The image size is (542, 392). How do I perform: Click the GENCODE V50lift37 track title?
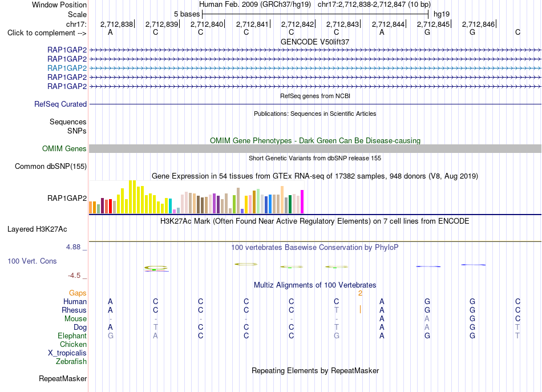(x=315, y=42)
